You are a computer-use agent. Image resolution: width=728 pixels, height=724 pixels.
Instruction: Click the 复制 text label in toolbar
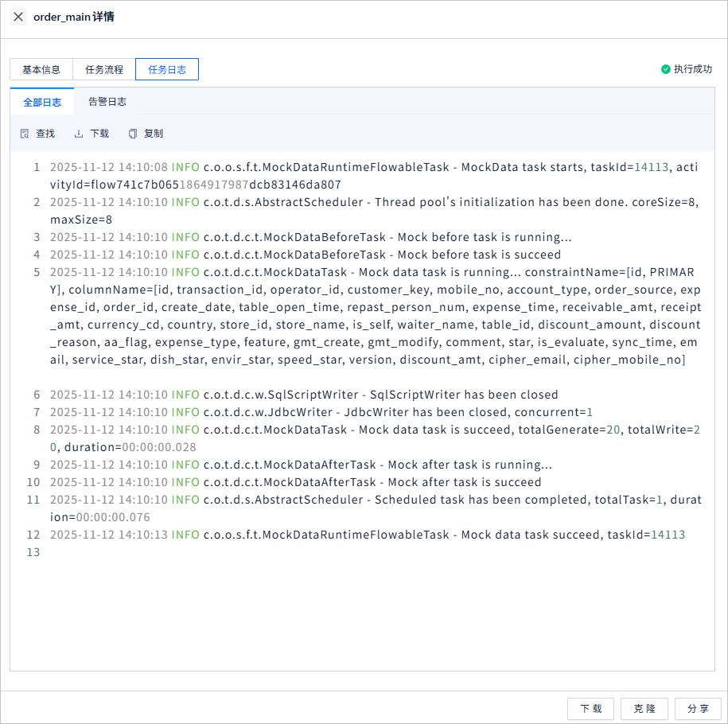[154, 134]
